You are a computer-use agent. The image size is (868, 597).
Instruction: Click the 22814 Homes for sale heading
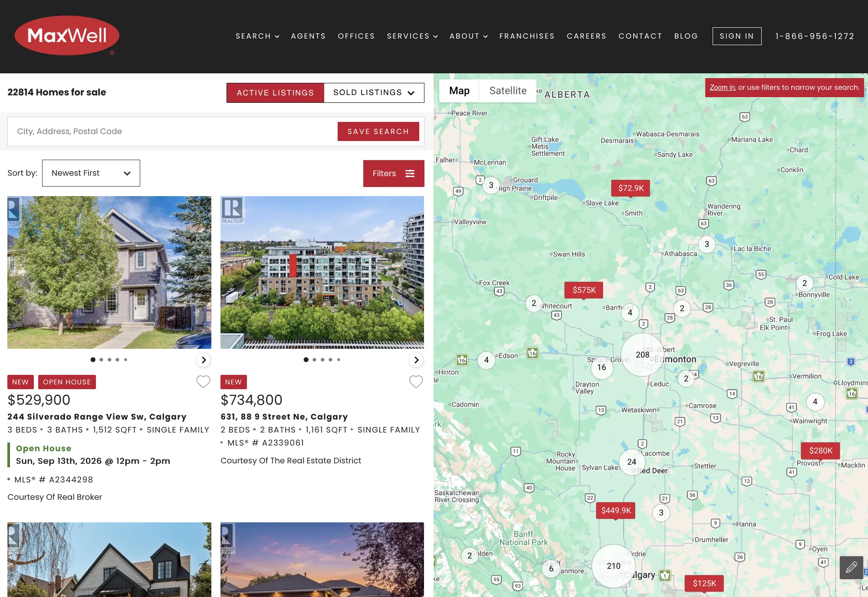[x=57, y=92]
